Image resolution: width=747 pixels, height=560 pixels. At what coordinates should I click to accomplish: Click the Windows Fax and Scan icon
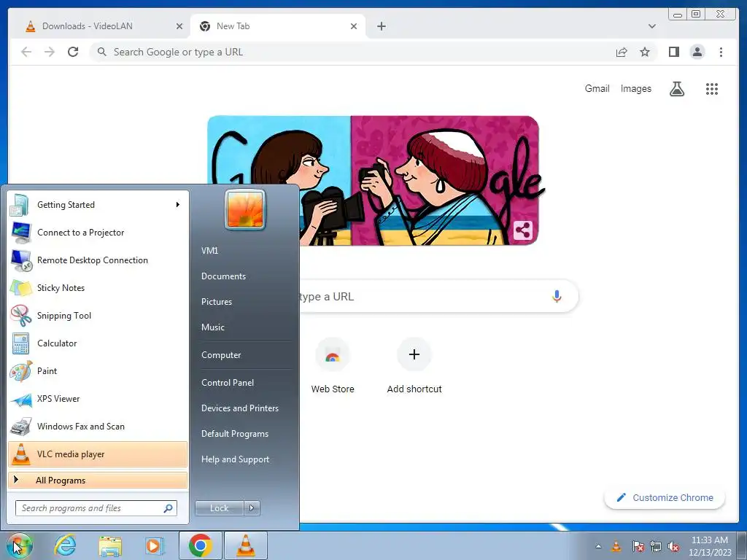coord(21,427)
